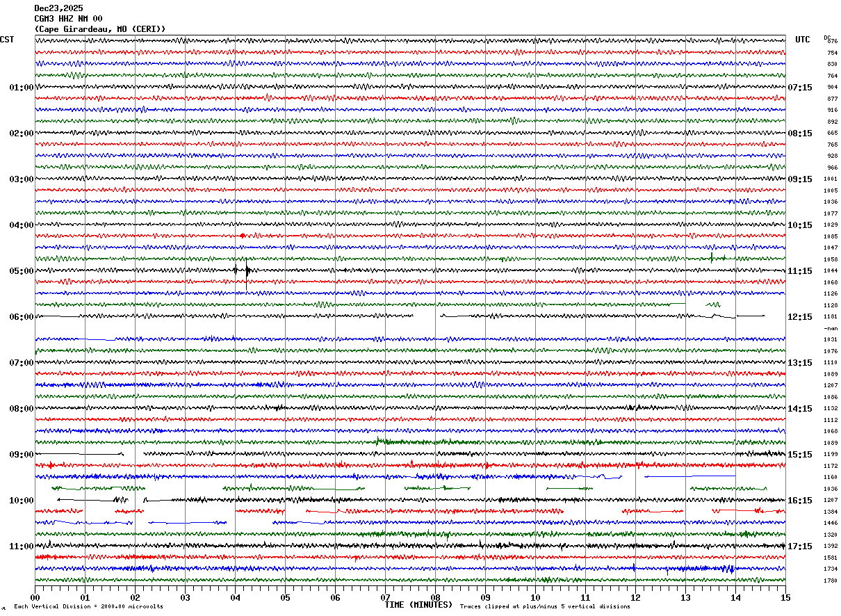Screen dimensions: 841x616
Task: Click minute tick label 12 on time axis
Action: click(635, 597)
